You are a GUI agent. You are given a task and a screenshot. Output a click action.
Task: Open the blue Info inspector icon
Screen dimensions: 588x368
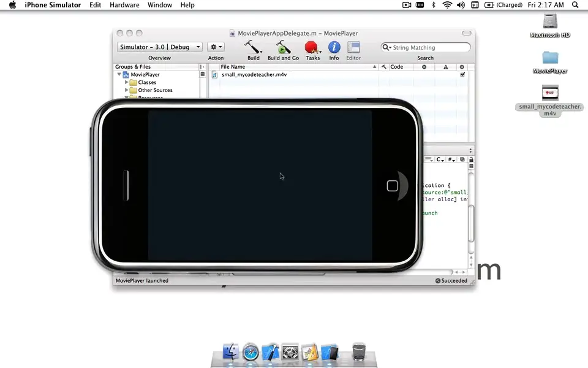(x=334, y=47)
